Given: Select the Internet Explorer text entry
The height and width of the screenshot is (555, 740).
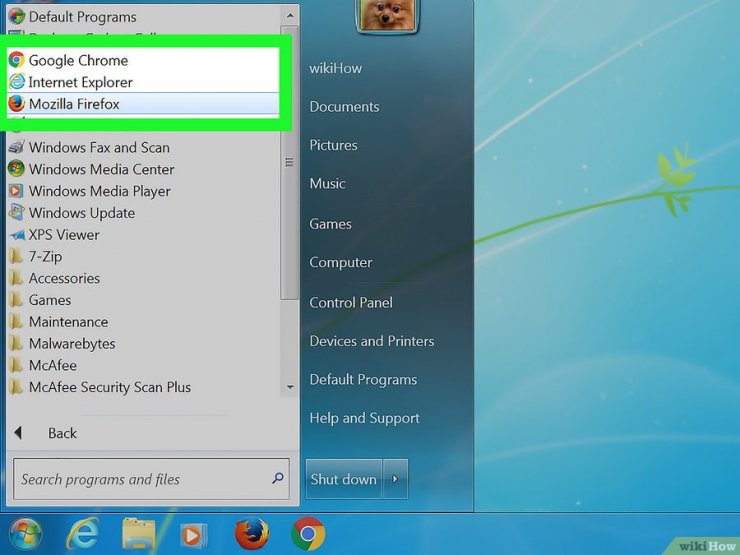Looking at the screenshot, I should (x=80, y=82).
